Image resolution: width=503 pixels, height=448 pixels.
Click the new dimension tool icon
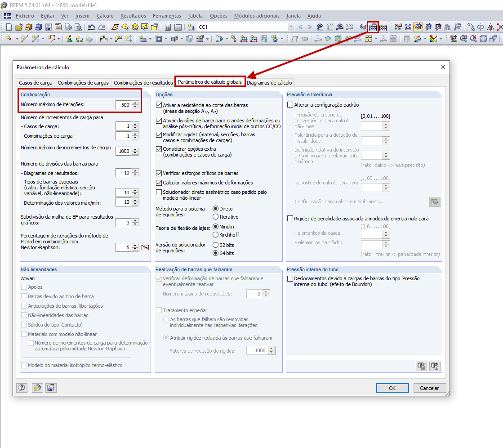[104, 39]
